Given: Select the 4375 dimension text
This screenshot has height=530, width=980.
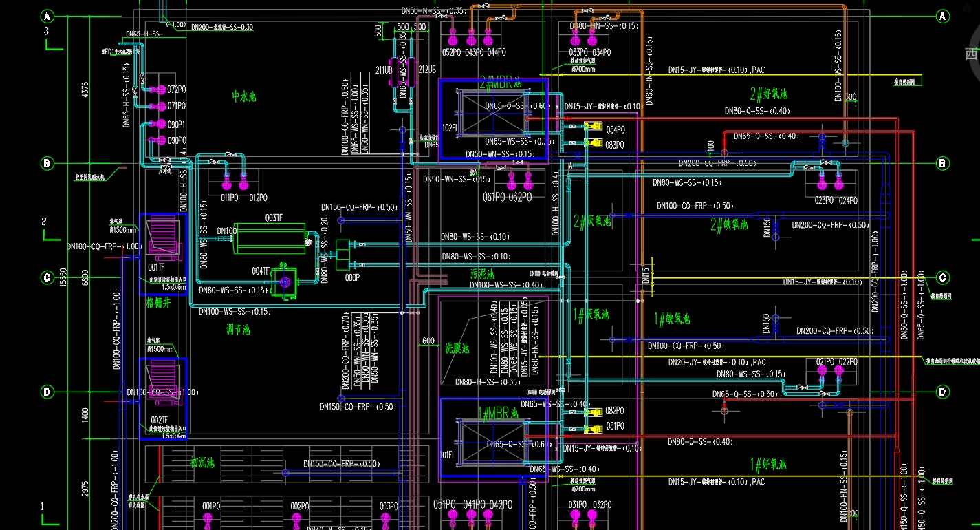Looking at the screenshot, I should coord(85,89).
